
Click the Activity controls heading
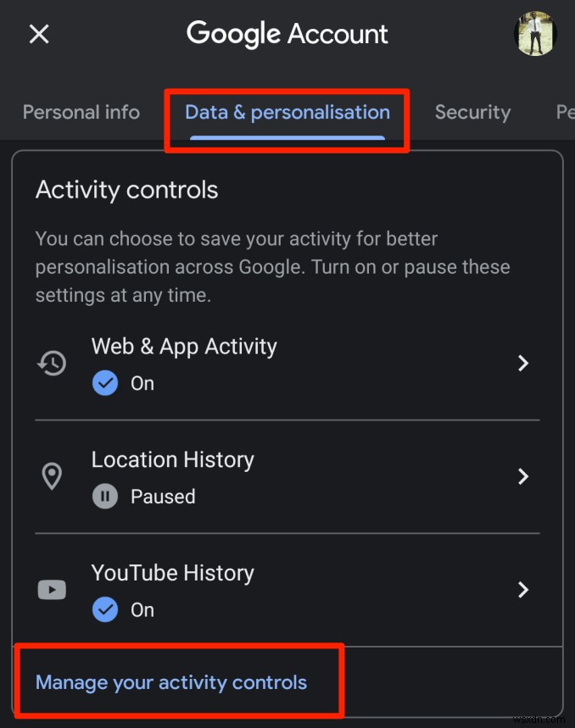click(x=126, y=190)
